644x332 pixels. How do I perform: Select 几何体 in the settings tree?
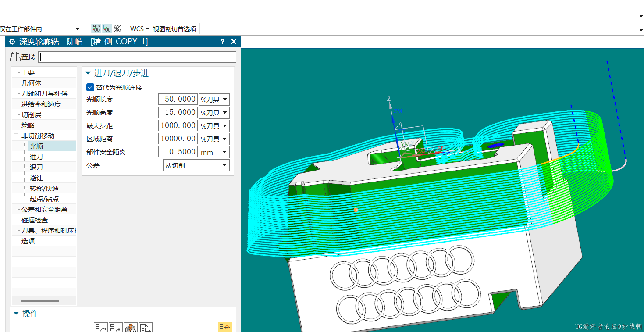[32, 83]
